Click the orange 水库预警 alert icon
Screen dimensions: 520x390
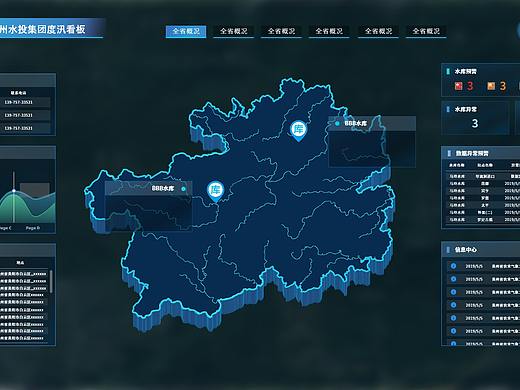coord(491,86)
